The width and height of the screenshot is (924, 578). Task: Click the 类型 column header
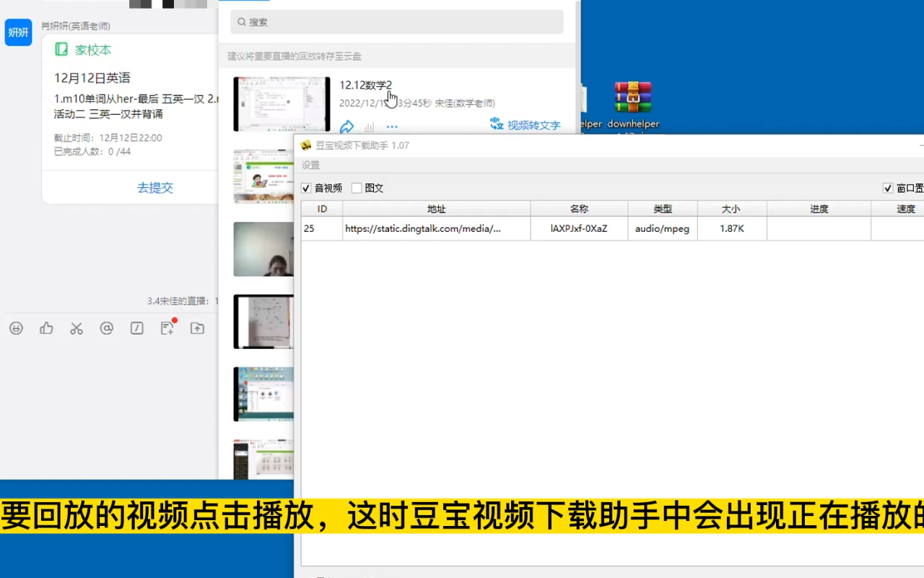663,209
